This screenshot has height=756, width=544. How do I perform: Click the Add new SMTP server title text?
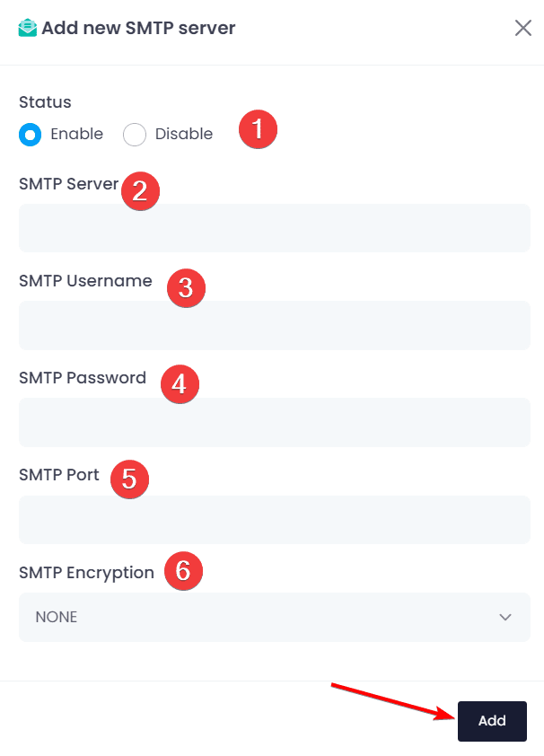pos(138,28)
